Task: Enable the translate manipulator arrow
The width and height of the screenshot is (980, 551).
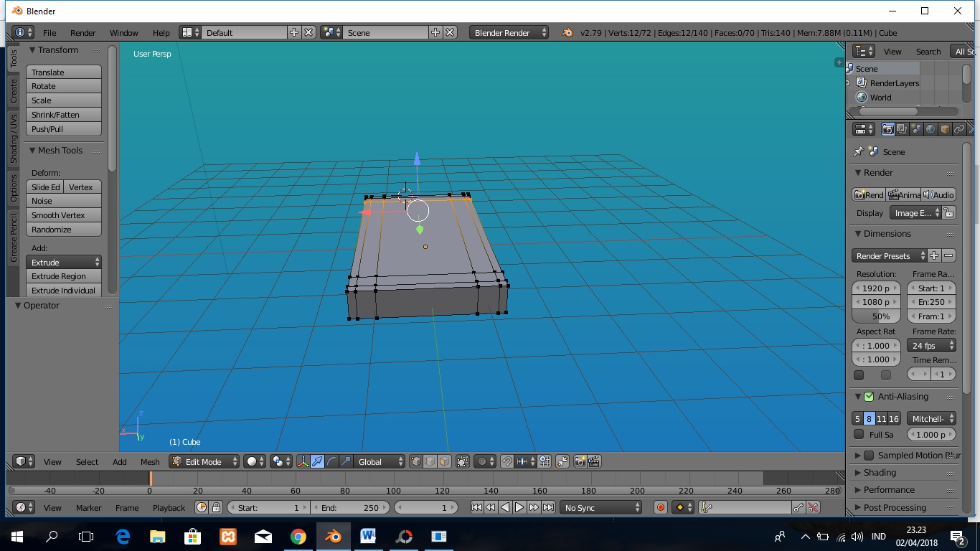Action: point(317,462)
